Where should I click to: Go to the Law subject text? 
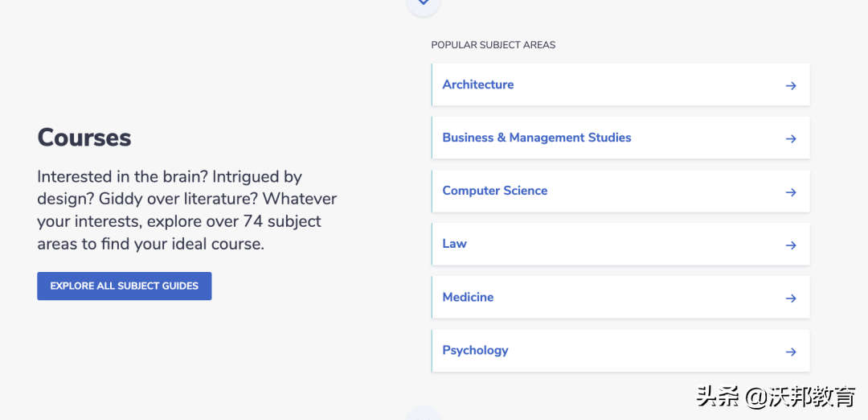(x=454, y=244)
